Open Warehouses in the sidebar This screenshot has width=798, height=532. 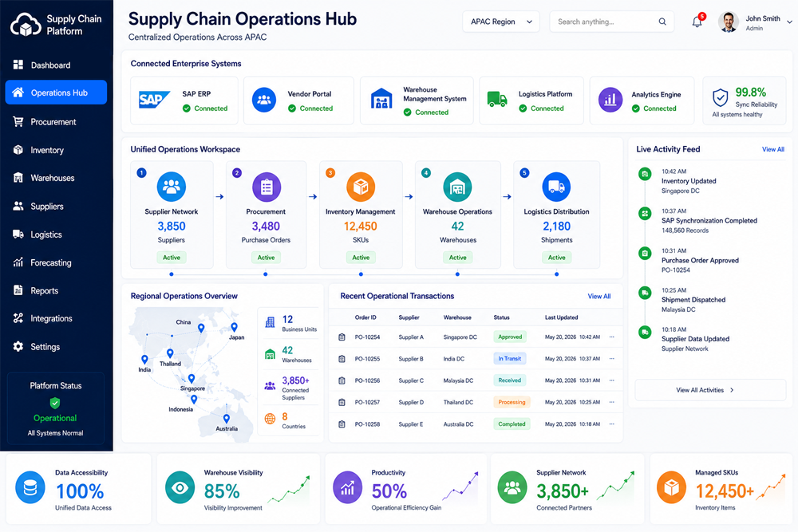(x=56, y=178)
